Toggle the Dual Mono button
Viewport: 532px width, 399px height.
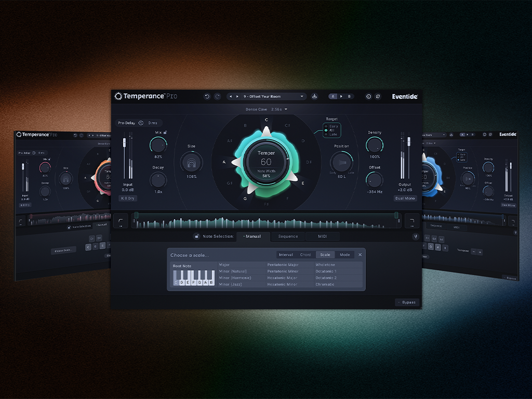tap(405, 198)
